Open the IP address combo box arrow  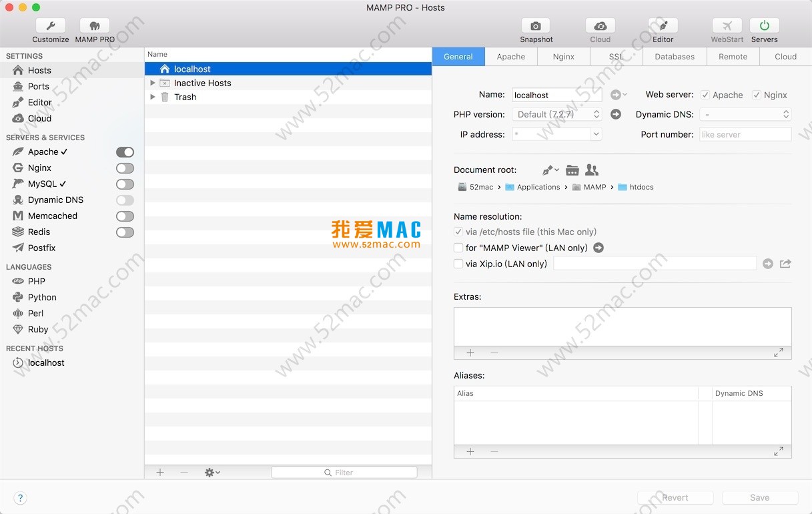pyautogui.click(x=596, y=134)
